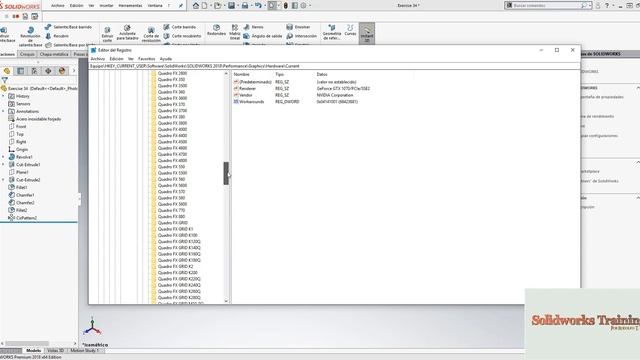Collapse the upper section in SolidWorks right panel
Image resolution: width=640 pixels, height=360 pixels.
pyautogui.click(x=638, y=88)
